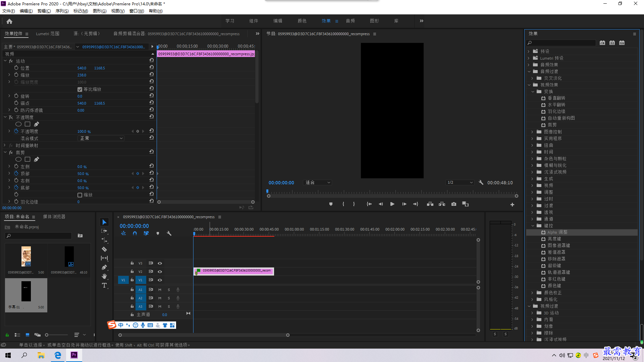Open the 窗口(W) menu
644x362 pixels.
137,11
